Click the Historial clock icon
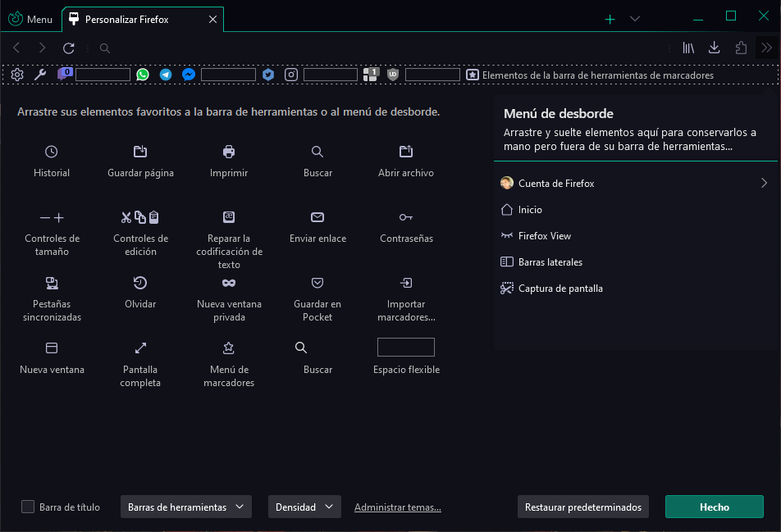Viewport: 781px width, 532px height. (52, 152)
